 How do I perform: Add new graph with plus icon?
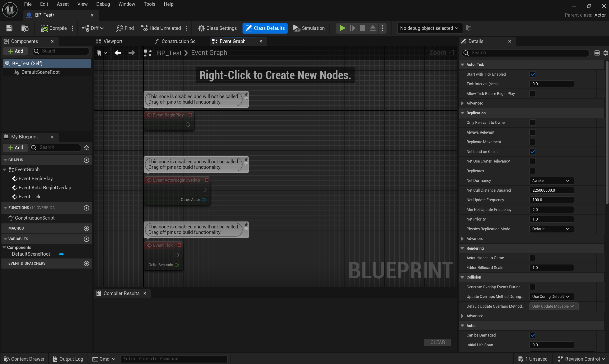pos(86,160)
